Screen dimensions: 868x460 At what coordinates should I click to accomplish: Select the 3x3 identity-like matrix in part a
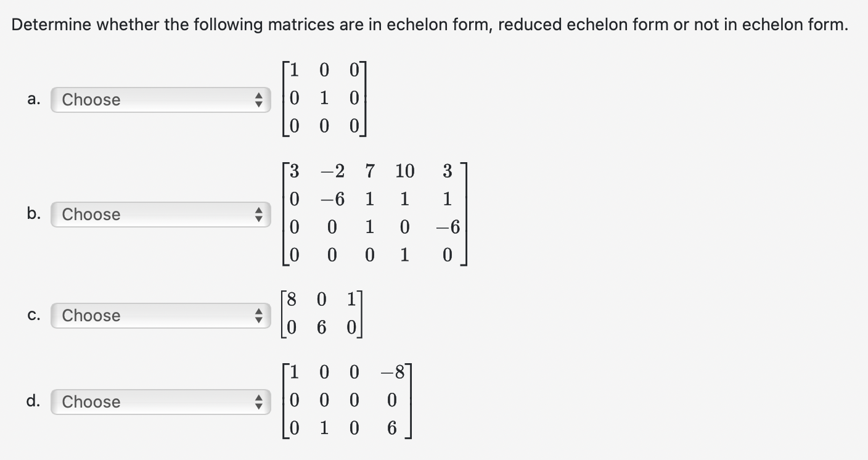point(324,99)
